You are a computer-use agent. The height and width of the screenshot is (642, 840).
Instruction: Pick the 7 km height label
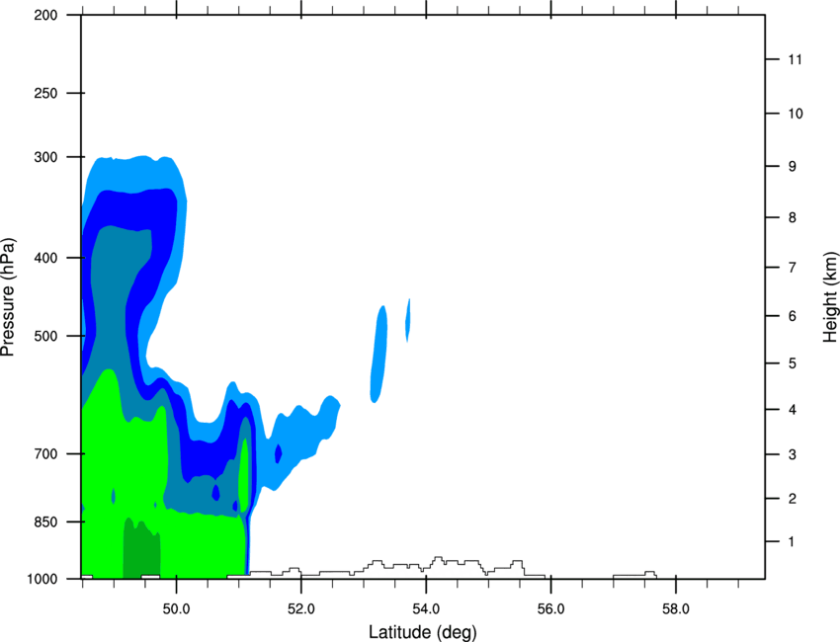(x=793, y=268)
